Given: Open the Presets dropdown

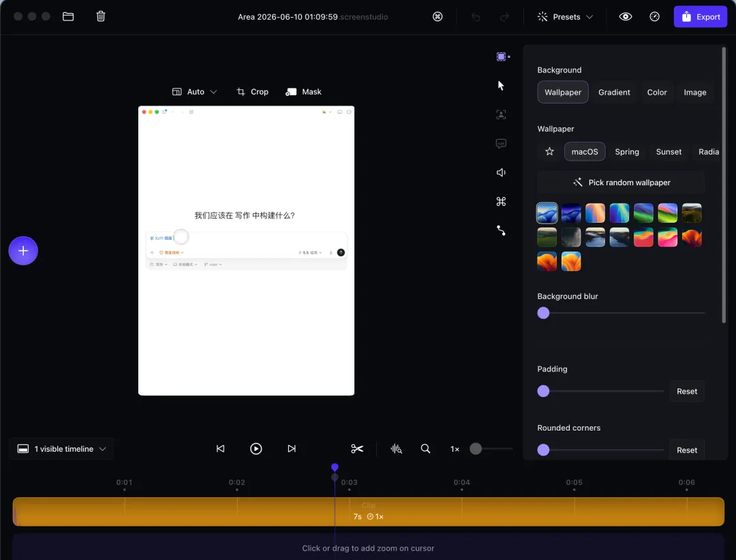Looking at the screenshot, I should [565, 17].
